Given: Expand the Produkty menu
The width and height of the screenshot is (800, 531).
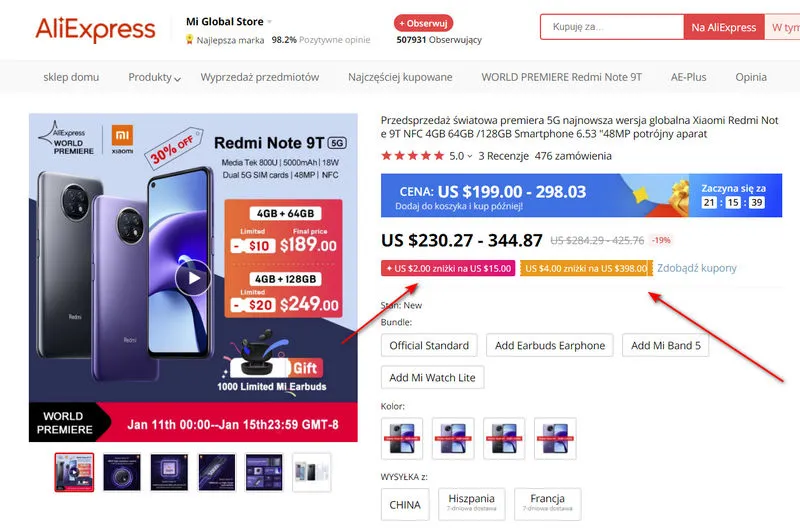Looking at the screenshot, I should (x=154, y=77).
